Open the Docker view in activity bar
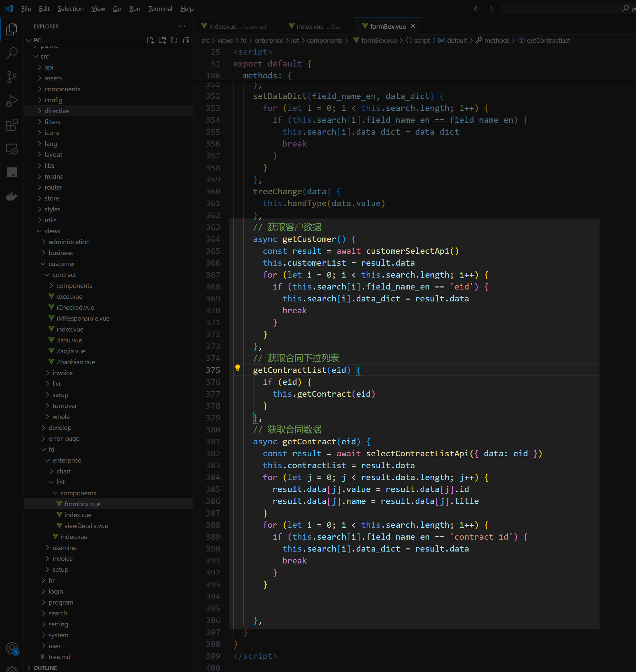636x672 pixels. pos(12,196)
